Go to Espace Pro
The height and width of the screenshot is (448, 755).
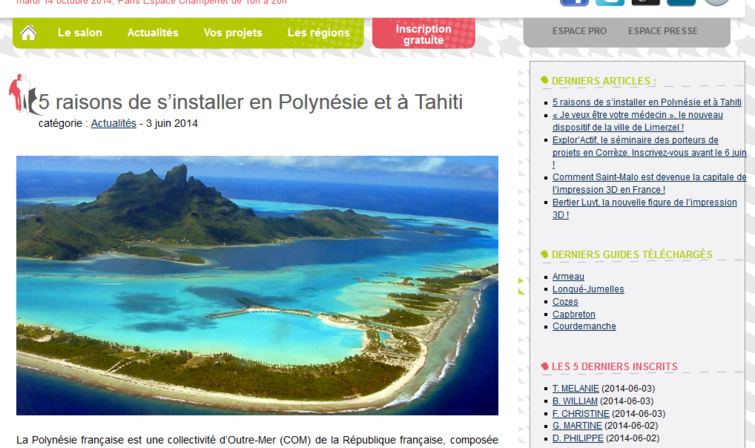[579, 31]
